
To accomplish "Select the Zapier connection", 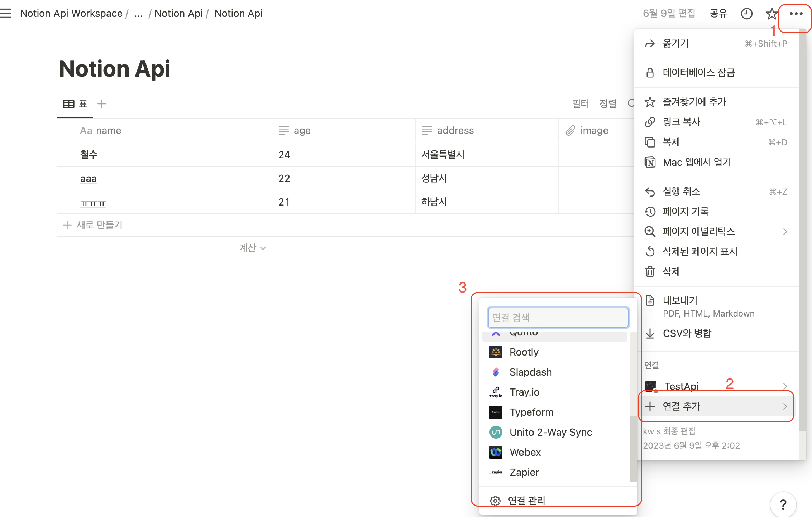I will 524,472.
